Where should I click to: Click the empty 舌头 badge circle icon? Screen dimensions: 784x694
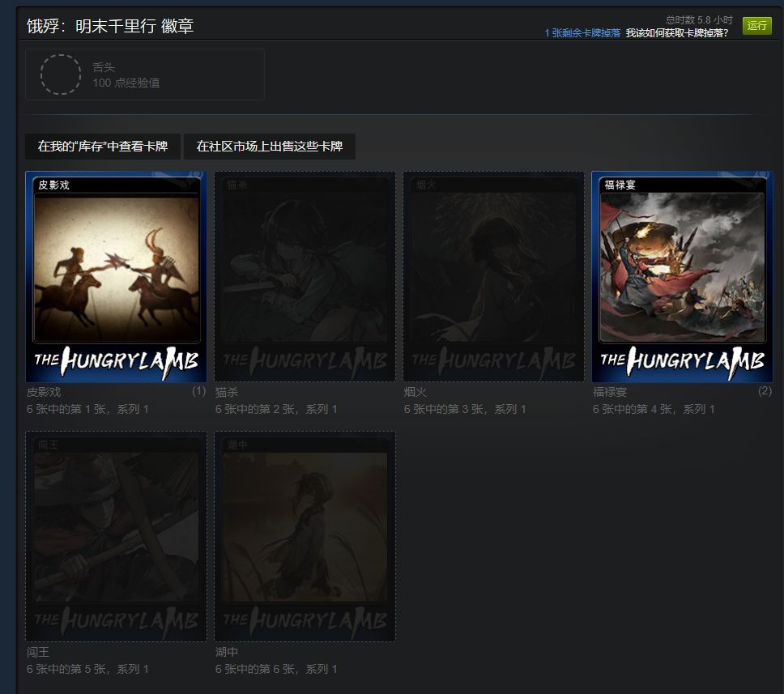point(61,75)
